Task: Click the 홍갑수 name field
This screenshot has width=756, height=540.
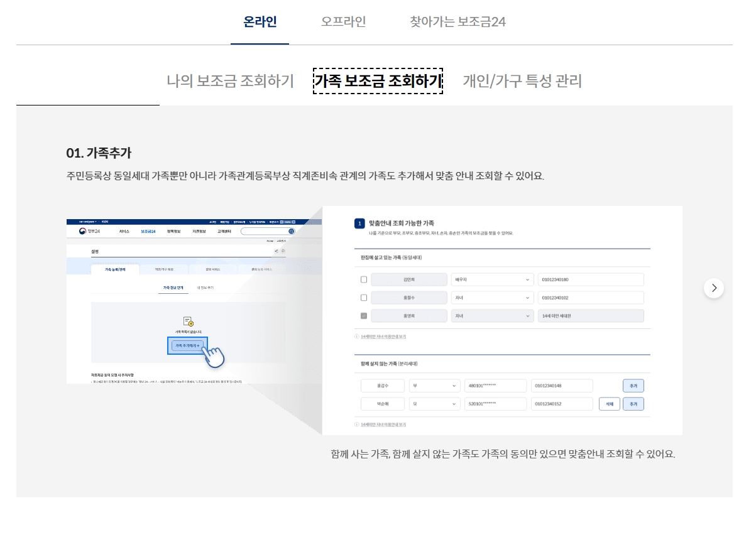Action: [383, 386]
